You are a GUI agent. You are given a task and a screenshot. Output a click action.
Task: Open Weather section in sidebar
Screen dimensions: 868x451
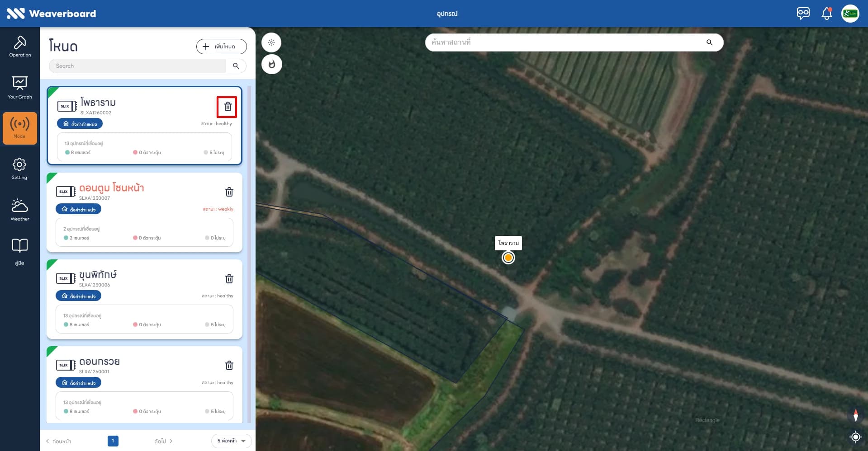tap(19, 210)
